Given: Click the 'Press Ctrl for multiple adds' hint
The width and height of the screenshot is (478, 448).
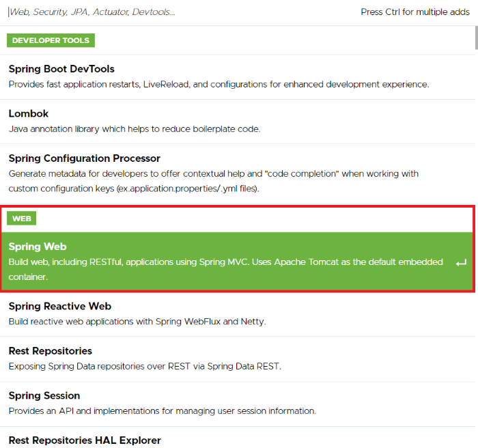Looking at the screenshot, I should (415, 12).
